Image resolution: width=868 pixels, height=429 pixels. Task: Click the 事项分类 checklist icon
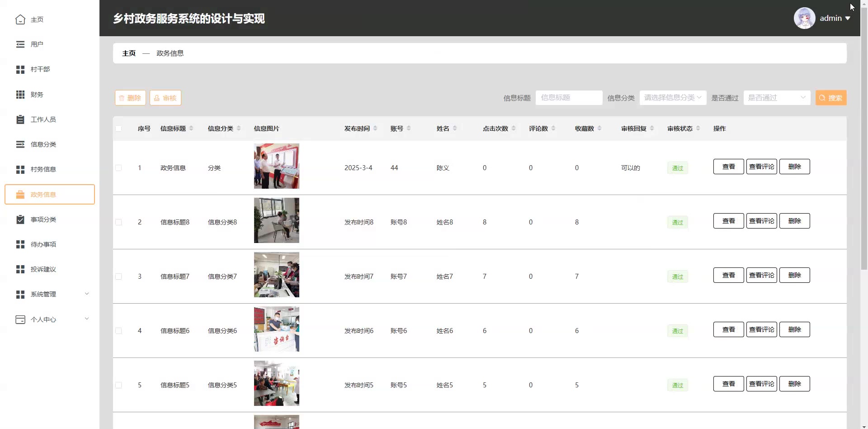click(x=20, y=219)
